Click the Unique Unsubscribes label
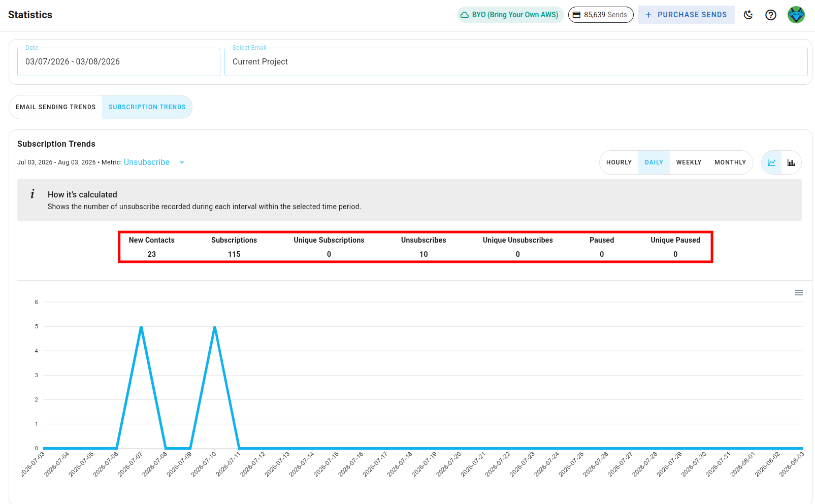Image resolution: width=815 pixels, height=504 pixels. [x=518, y=240]
